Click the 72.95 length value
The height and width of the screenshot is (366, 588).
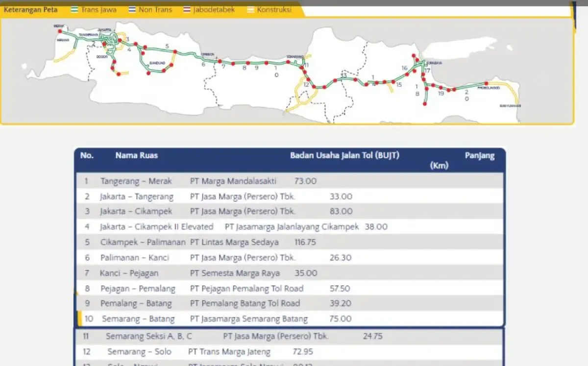[x=303, y=352]
